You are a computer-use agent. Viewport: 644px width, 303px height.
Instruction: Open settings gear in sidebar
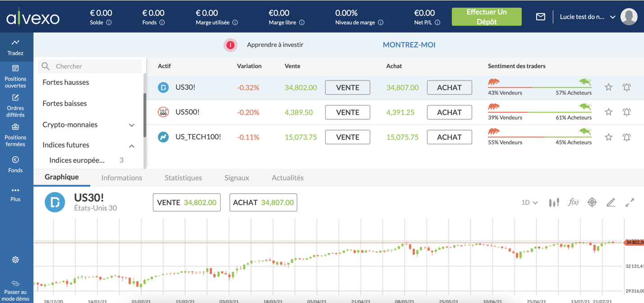pos(15,260)
